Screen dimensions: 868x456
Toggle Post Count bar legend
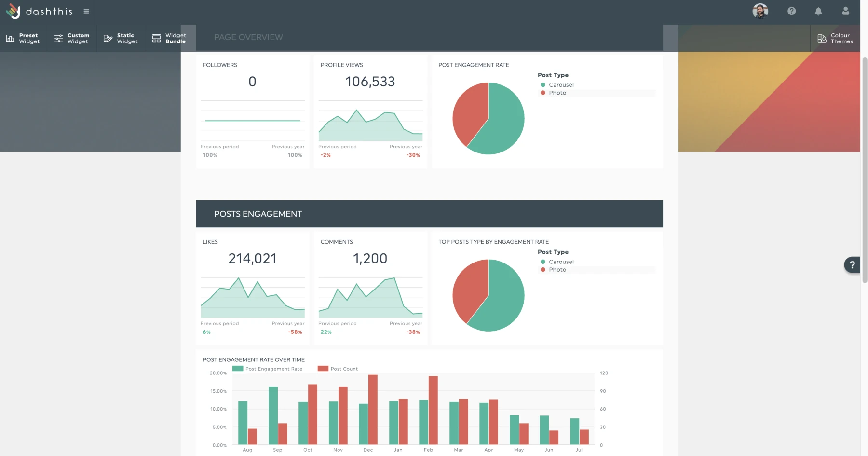point(338,369)
